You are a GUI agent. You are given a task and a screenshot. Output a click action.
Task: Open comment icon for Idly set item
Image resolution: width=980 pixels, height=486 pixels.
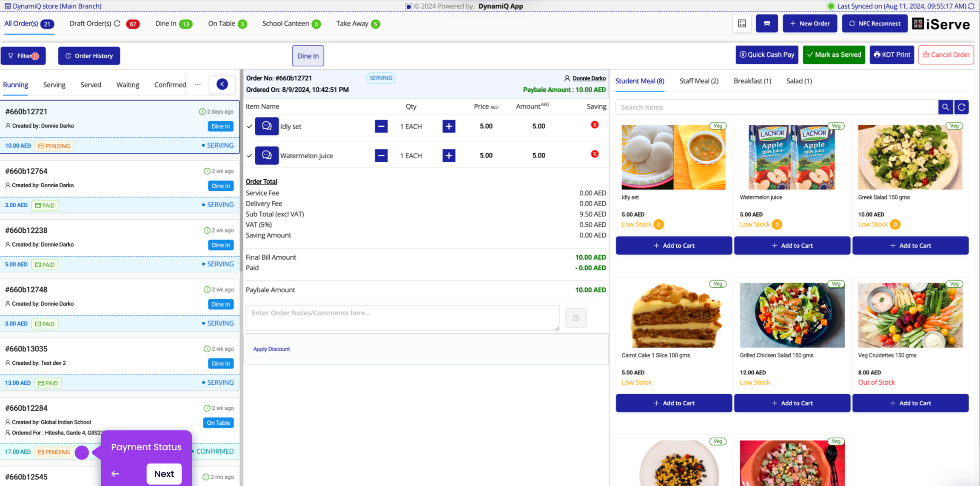[267, 126]
